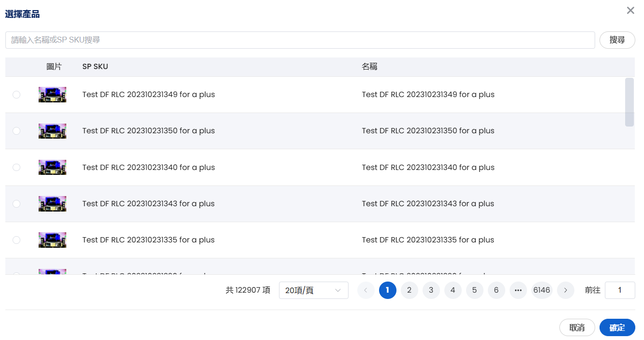This screenshot has height=340, width=644.
Task: Go to pagination page 5
Action: 475,290
